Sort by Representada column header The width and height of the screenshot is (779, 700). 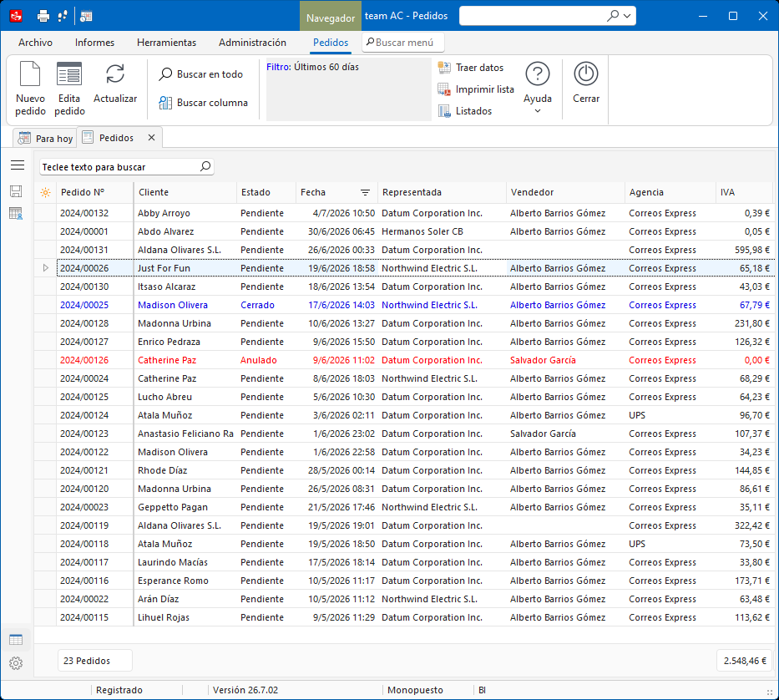(x=442, y=192)
